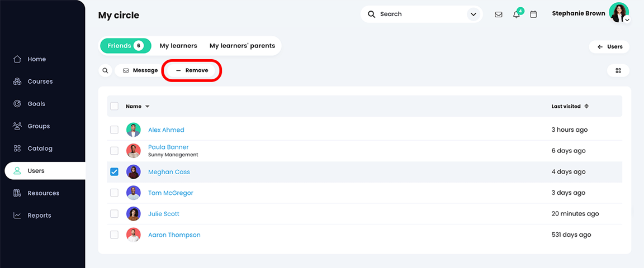Screen dimensions: 644x268
Task: Open Meghan Cass's profile link
Action: coord(169,172)
